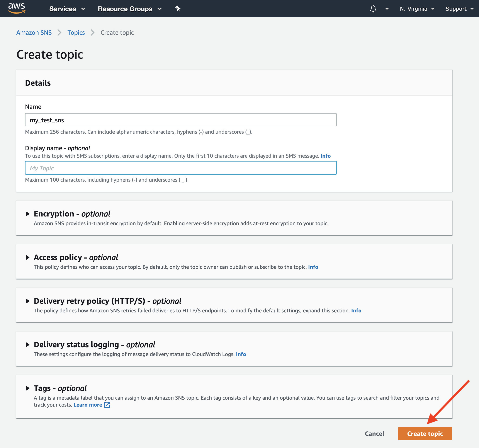Open the Services dropdown menu
This screenshot has height=448, width=479.
[x=67, y=9]
